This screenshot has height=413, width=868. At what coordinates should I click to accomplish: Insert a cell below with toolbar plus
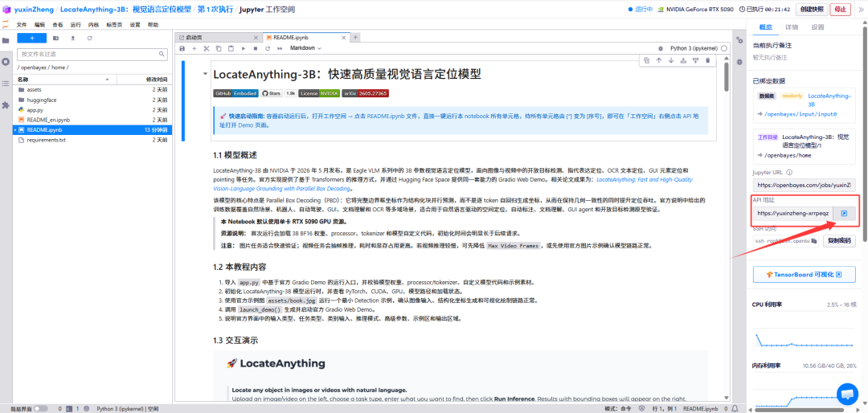point(194,49)
